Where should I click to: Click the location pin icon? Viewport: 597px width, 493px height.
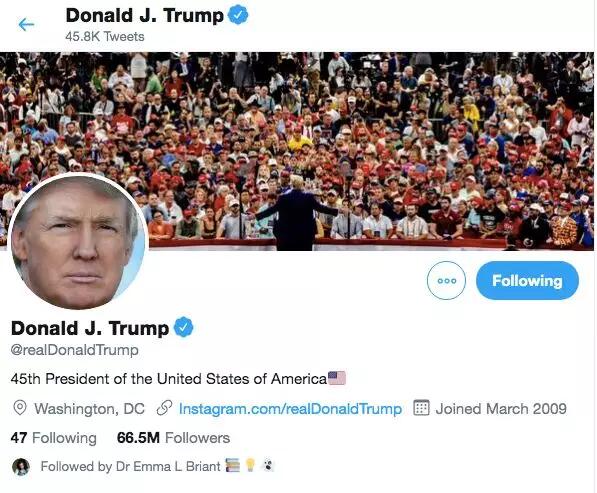pos(20,408)
